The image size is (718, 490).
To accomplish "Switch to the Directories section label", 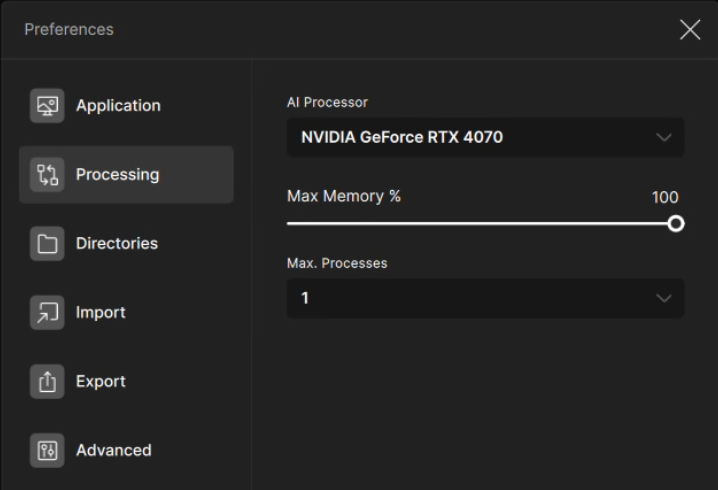I will (117, 244).
